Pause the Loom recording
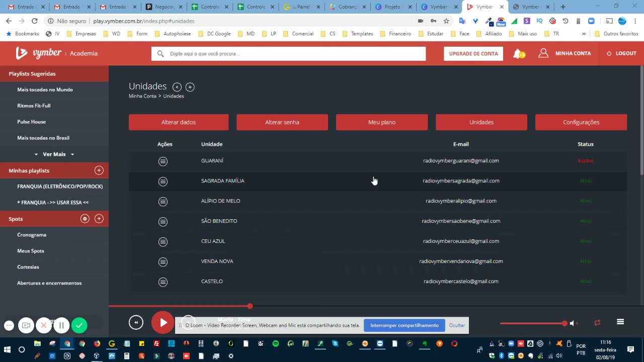 pos(61,325)
